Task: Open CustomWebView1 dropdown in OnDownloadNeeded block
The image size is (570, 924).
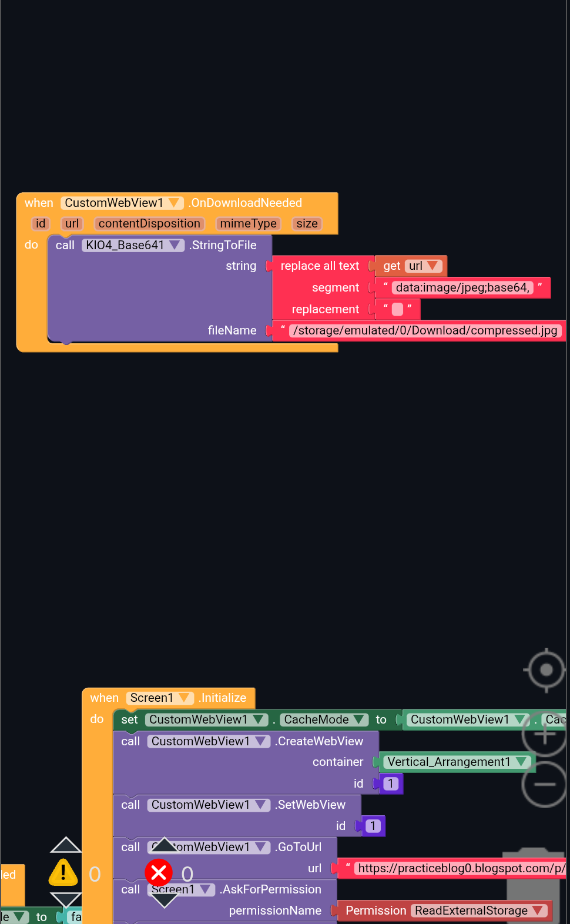Action: (174, 203)
